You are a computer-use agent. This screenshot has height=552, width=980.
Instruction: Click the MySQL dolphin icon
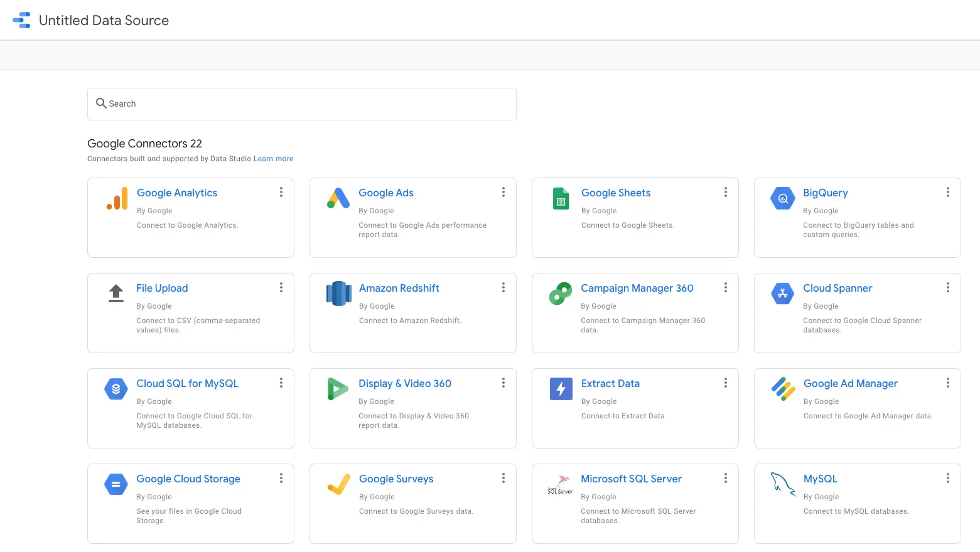point(783,484)
